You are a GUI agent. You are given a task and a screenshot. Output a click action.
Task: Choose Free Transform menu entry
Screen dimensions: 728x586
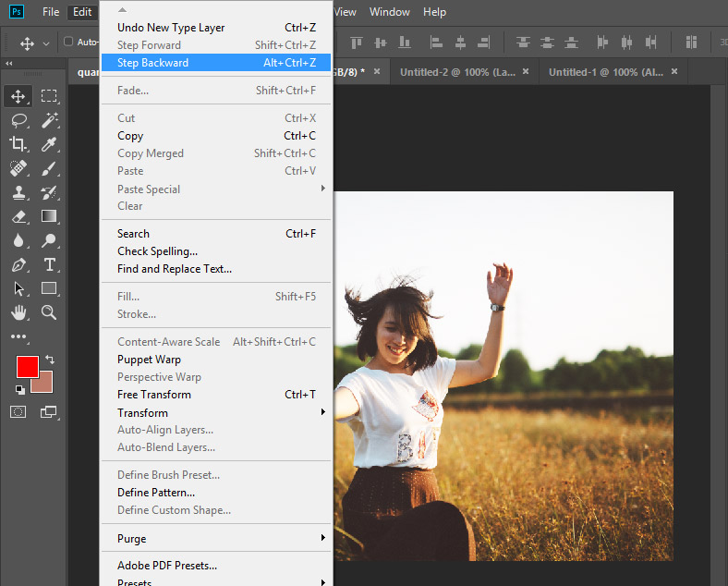pyautogui.click(x=216, y=395)
